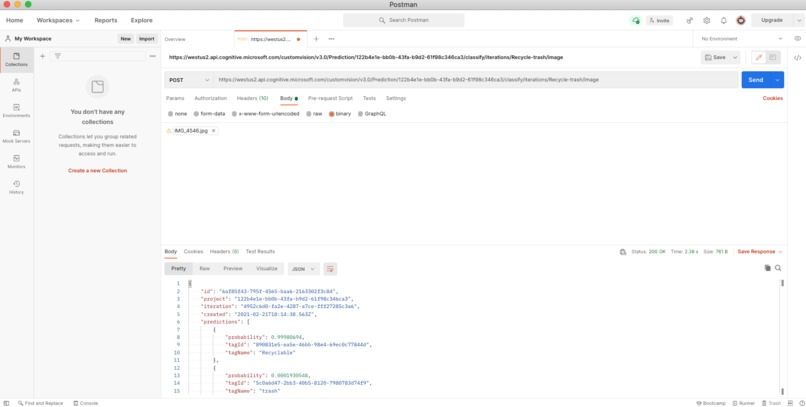This screenshot has width=806, height=407.
Task: Click the Search Postman field
Action: (x=404, y=21)
